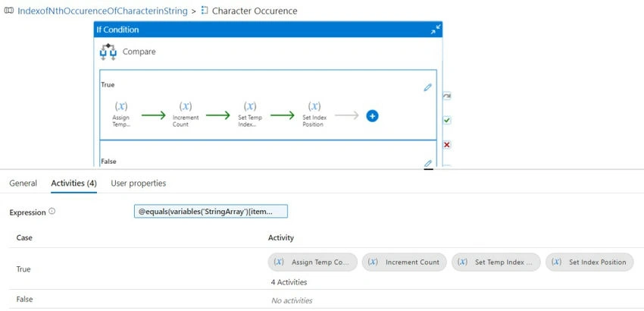Switch to User properties tab
This screenshot has height=311, width=644.
click(x=139, y=184)
